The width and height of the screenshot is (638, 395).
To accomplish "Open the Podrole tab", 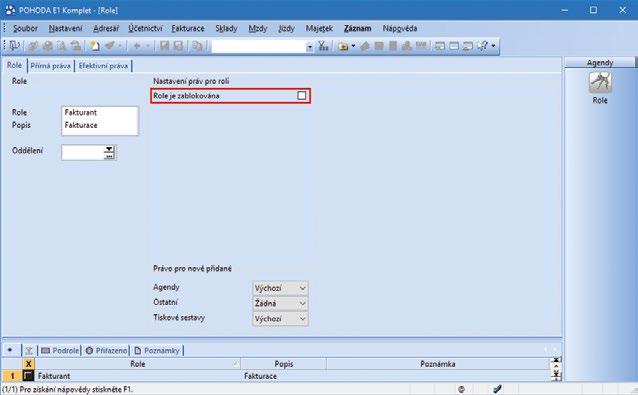I will [61, 351].
